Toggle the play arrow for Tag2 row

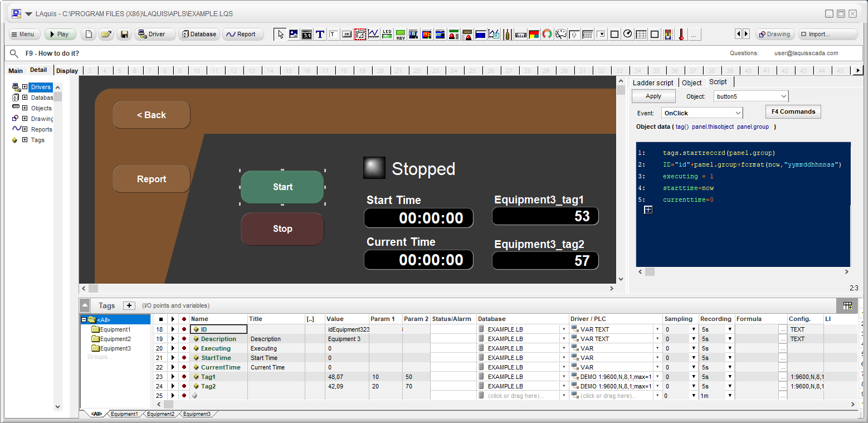click(173, 386)
